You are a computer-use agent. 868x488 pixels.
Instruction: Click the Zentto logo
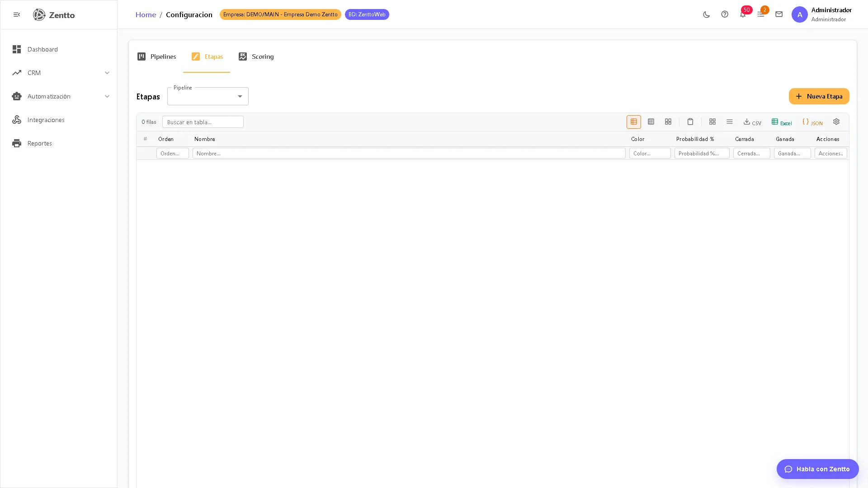54,15
